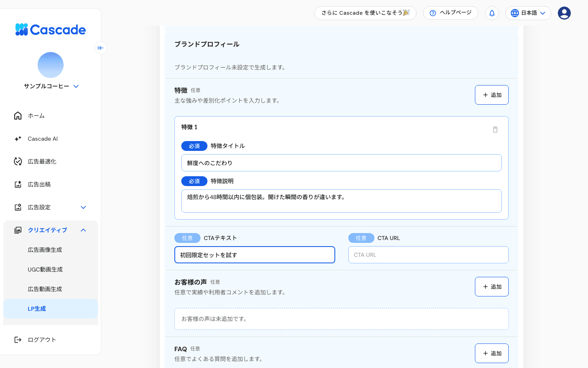Collapse the sidebar with arrow button
The height and width of the screenshot is (368, 588).
tap(101, 48)
